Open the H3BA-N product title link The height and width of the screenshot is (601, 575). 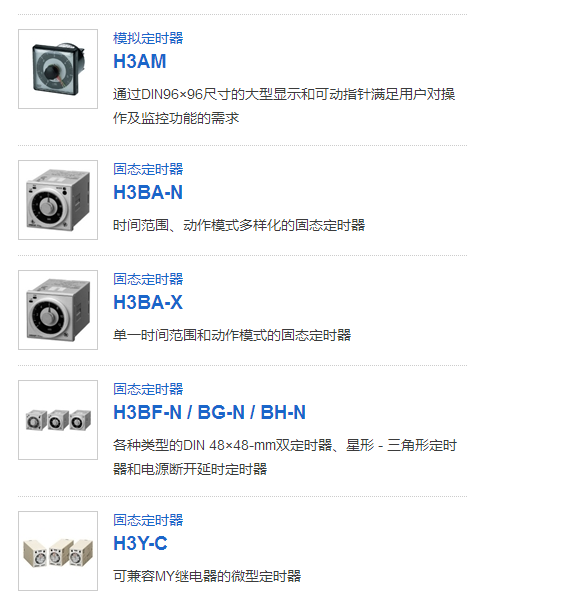[x=148, y=192]
